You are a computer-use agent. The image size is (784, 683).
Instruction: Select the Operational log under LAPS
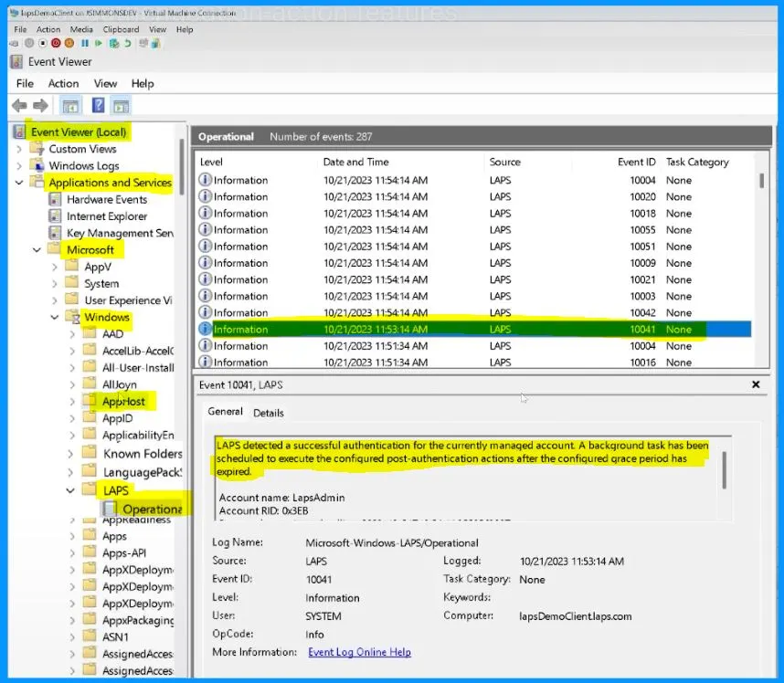[152, 510]
